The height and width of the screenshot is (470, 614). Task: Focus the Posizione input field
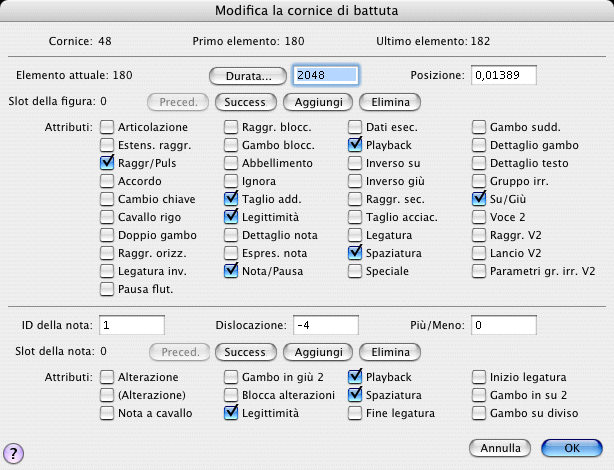point(504,74)
